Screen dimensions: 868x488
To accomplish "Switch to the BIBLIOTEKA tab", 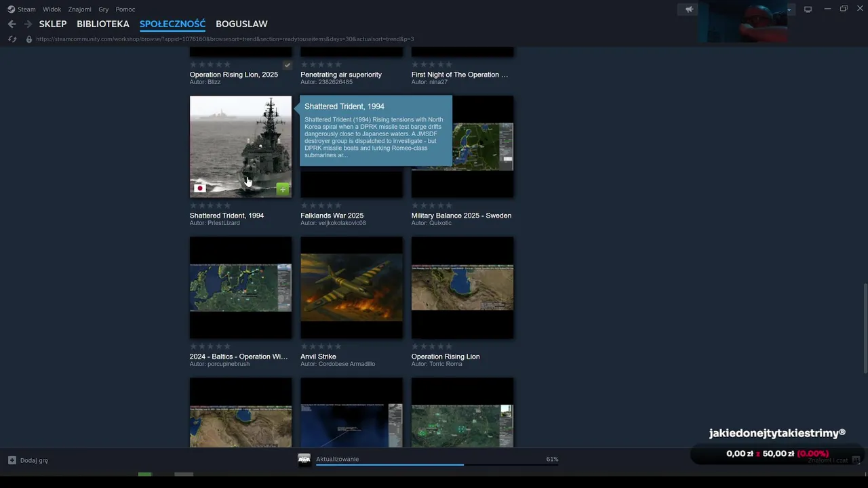I will pos(103,24).
